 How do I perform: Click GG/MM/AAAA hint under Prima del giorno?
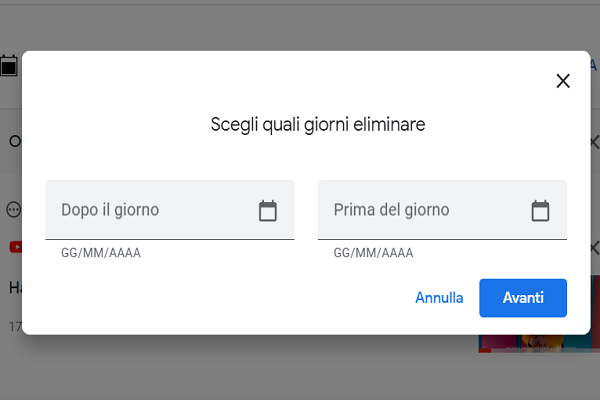[x=373, y=253]
